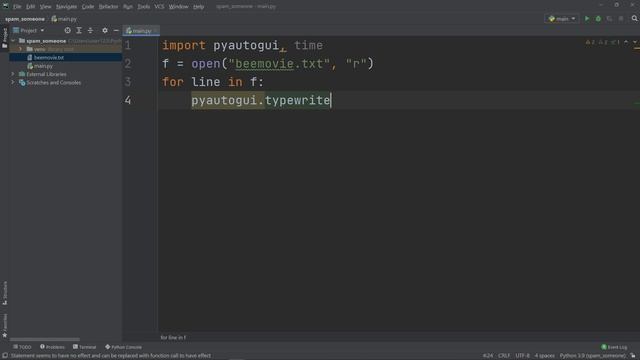640x360 pixels.
Task: Open Search Everywhere magnifier icon
Action: (x=634, y=18)
